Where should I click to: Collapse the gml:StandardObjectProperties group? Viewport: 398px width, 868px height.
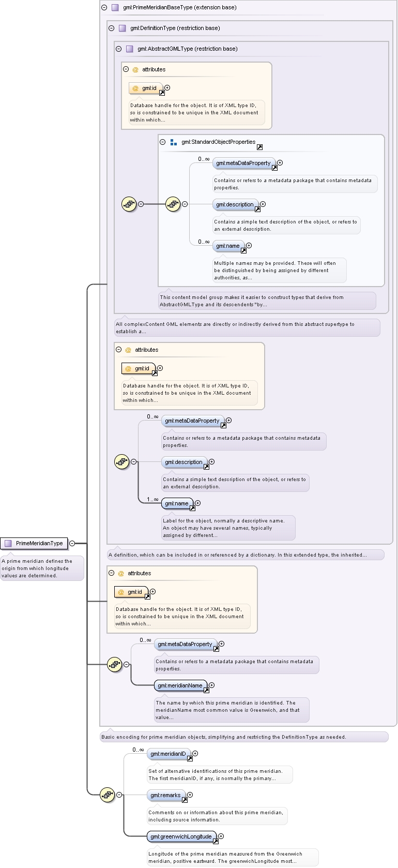coord(162,142)
